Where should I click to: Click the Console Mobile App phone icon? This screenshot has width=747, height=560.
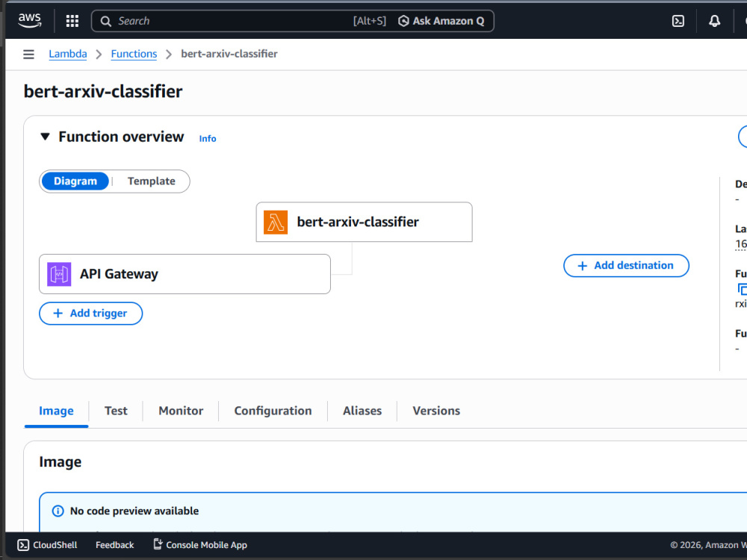[x=158, y=544]
